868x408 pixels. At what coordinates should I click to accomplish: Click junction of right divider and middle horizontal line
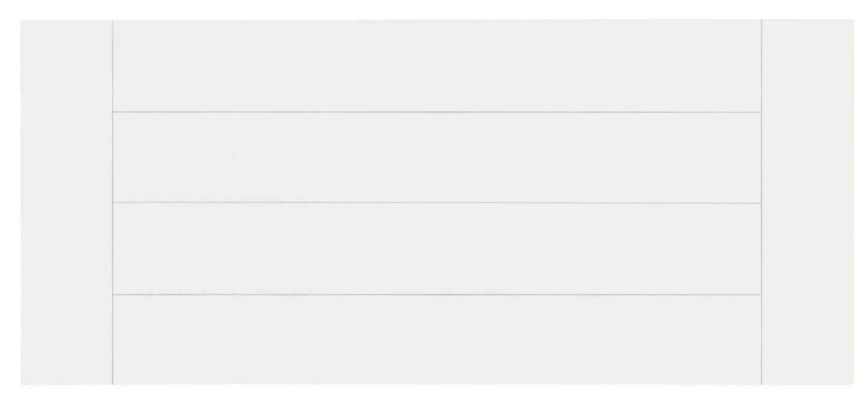click(x=762, y=203)
